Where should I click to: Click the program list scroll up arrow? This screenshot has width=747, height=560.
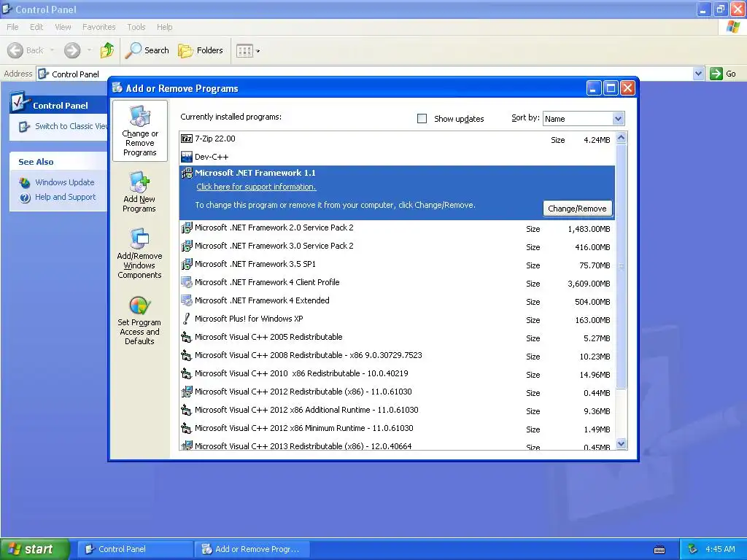622,138
